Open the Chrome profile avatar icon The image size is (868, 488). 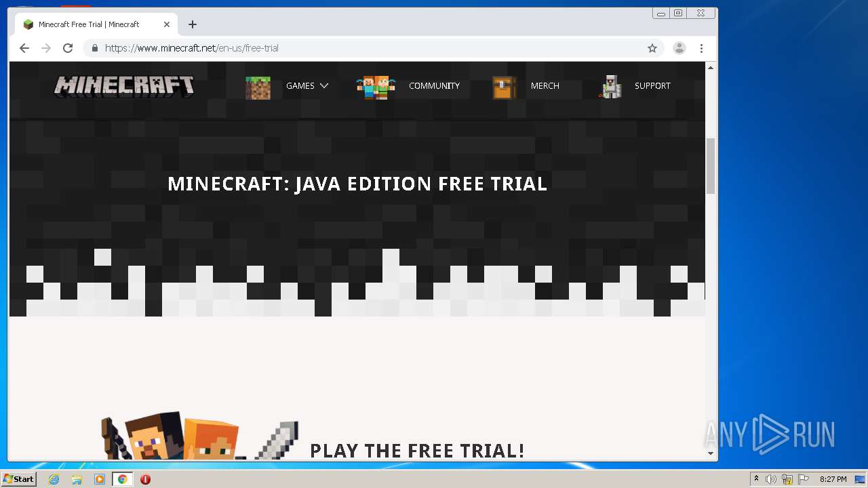(679, 48)
